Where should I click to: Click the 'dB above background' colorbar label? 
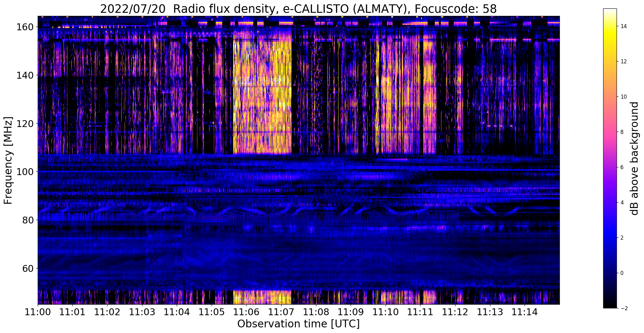point(634,158)
